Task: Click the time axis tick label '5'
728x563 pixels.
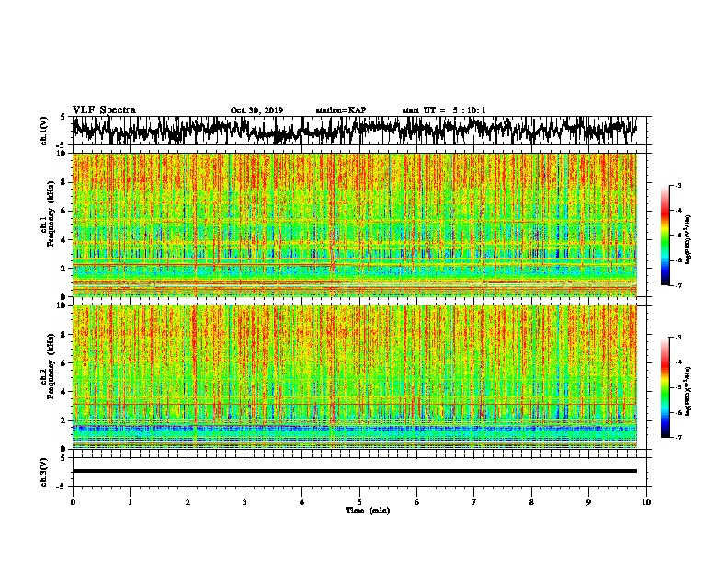Action: (359, 501)
